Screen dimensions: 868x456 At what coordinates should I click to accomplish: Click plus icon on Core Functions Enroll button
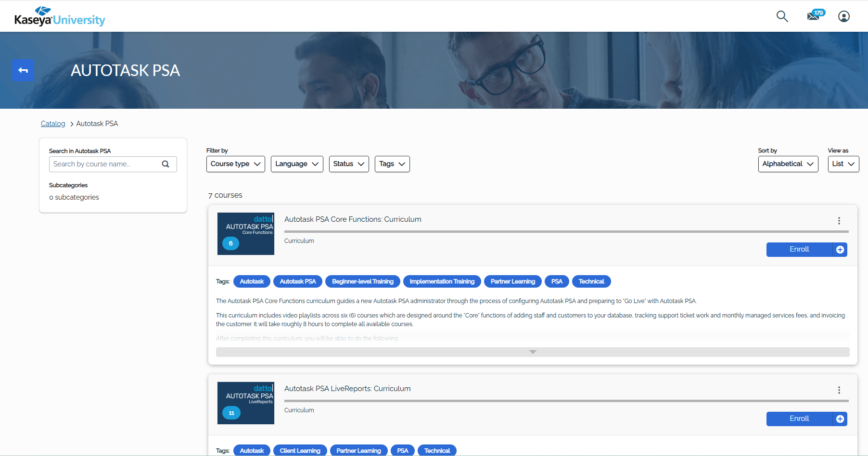(840, 250)
